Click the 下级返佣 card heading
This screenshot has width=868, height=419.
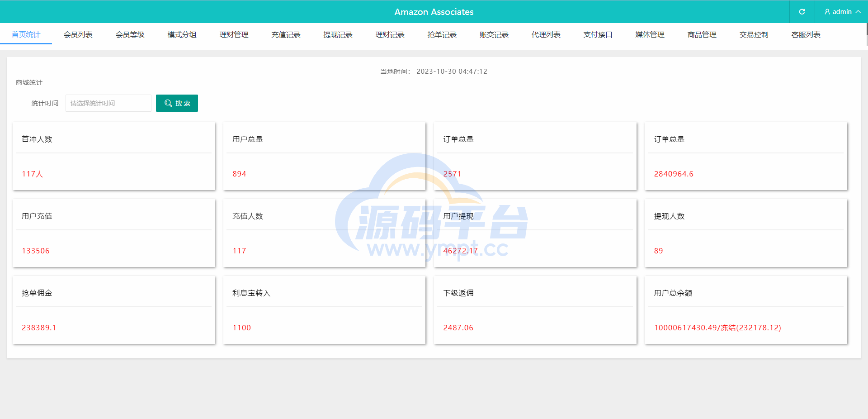click(x=458, y=293)
